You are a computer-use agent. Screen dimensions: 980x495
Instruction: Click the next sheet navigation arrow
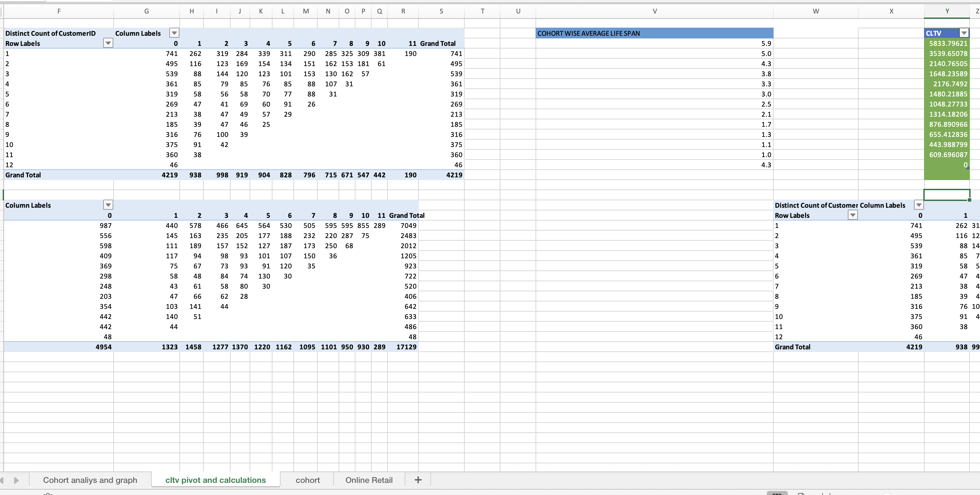[x=17, y=480]
